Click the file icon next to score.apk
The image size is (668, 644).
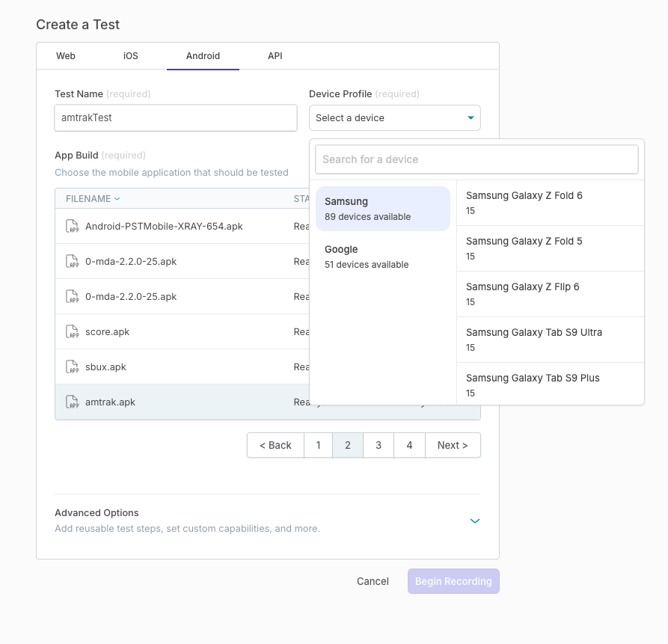click(x=72, y=332)
